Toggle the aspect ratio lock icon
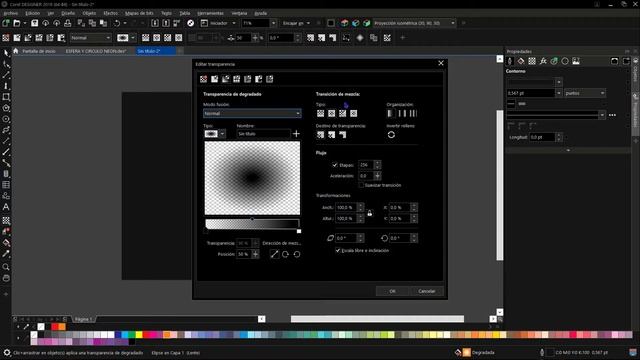 (369, 213)
